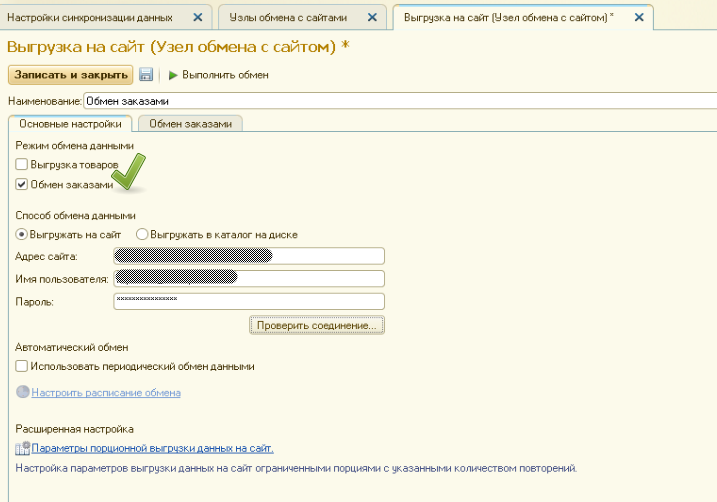Screen dimensions: 717x502
Task: Close the "Настройки синхронизации данных" tab
Action: (x=197, y=18)
